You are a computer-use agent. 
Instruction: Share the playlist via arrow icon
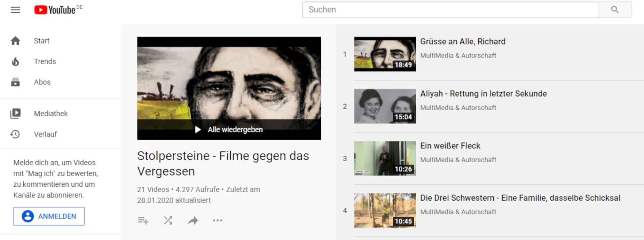[193, 220]
